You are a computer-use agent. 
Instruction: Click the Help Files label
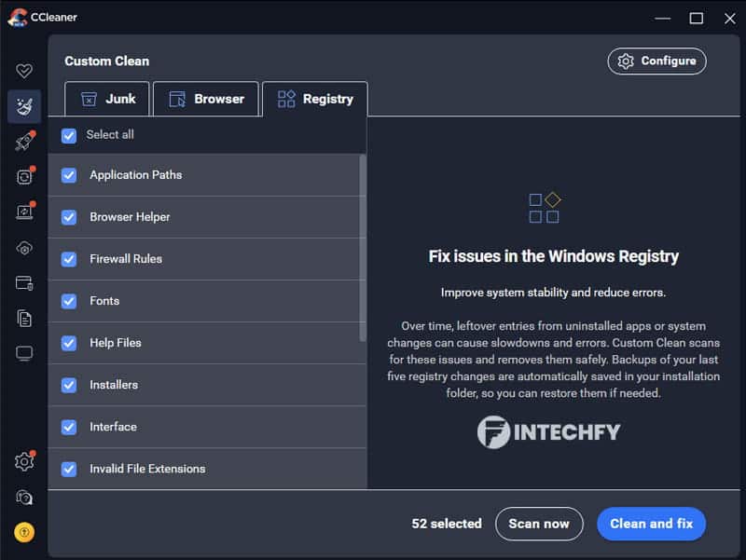116,342
